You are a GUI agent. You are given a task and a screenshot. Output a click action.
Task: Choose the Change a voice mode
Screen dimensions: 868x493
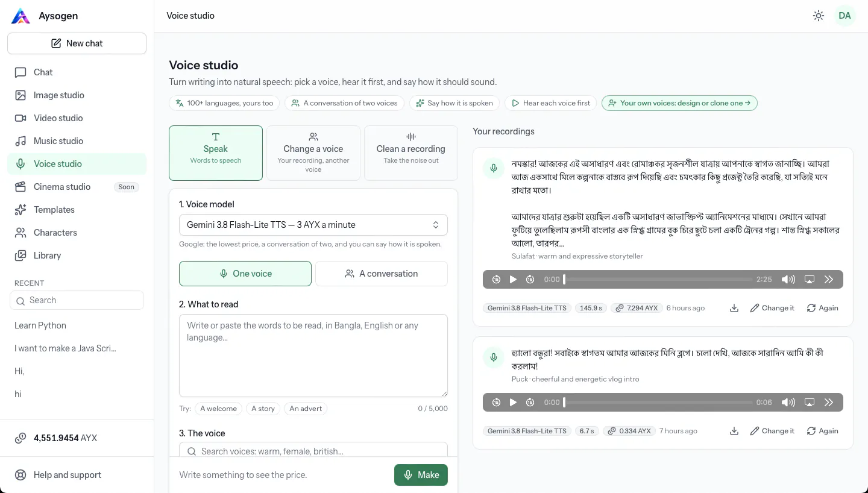click(x=313, y=153)
